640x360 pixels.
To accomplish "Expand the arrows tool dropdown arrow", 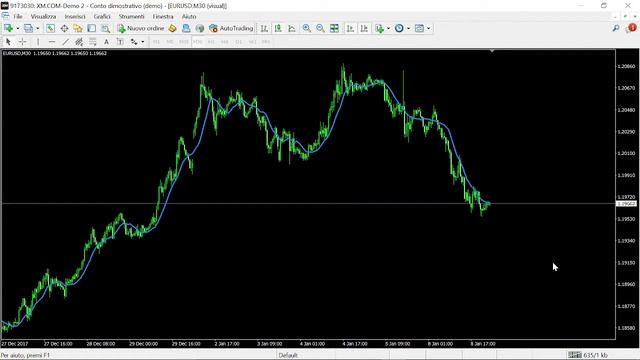I will pos(142,42).
